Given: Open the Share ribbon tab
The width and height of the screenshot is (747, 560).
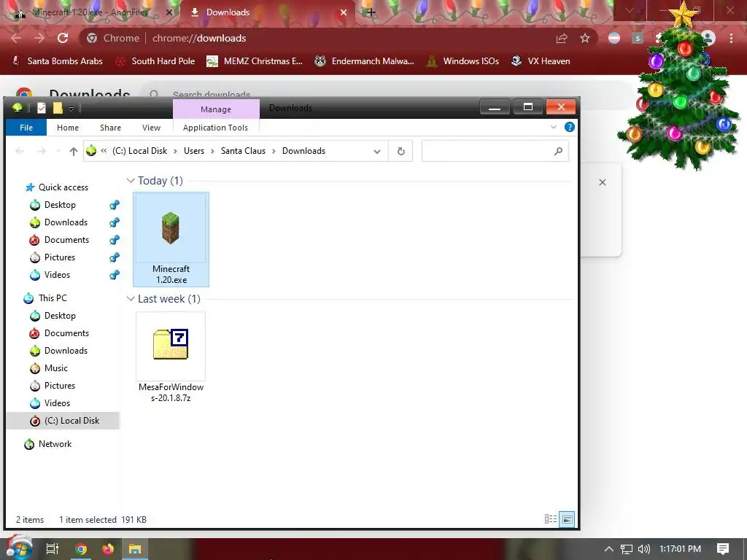Looking at the screenshot, I should (x=111, y=127).
